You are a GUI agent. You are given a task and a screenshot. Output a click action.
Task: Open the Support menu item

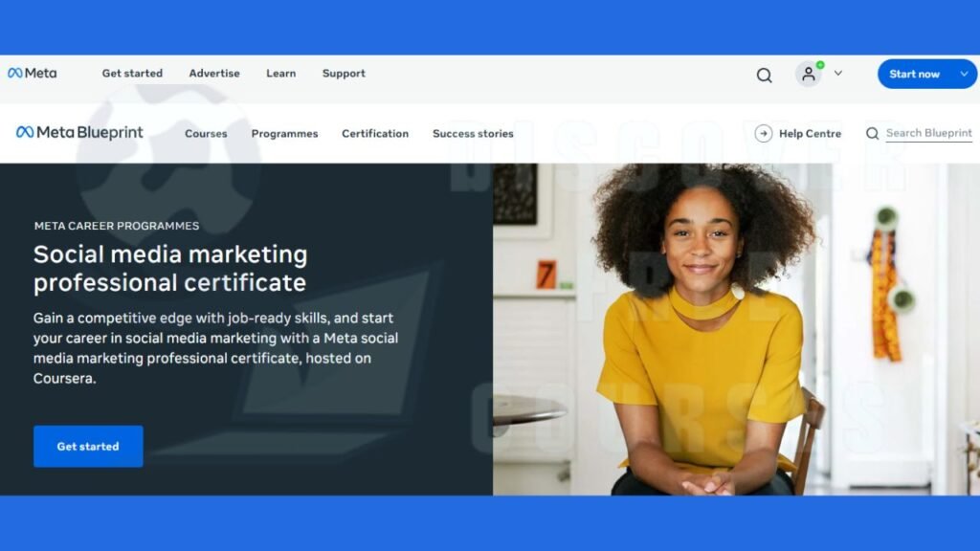click(x=344, y=73)
